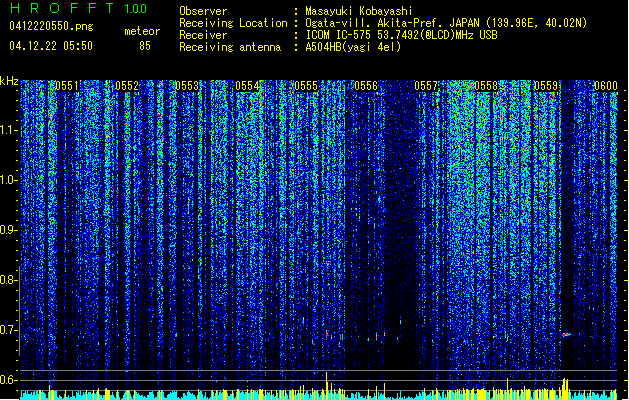The height and width of the screenshot is (400, 629).
Task: Click the Receiving antenna label
Action: 230,47
